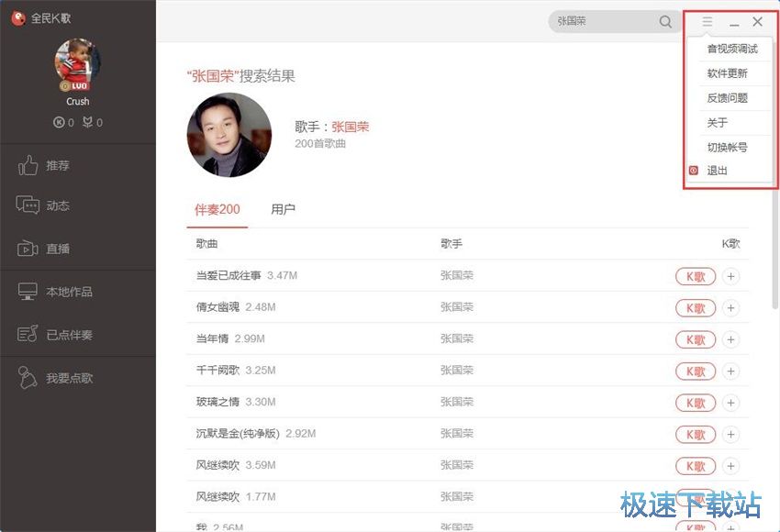Click the flower count icon
This screenshot has width=780, height=532.
(x=87, y=122)
